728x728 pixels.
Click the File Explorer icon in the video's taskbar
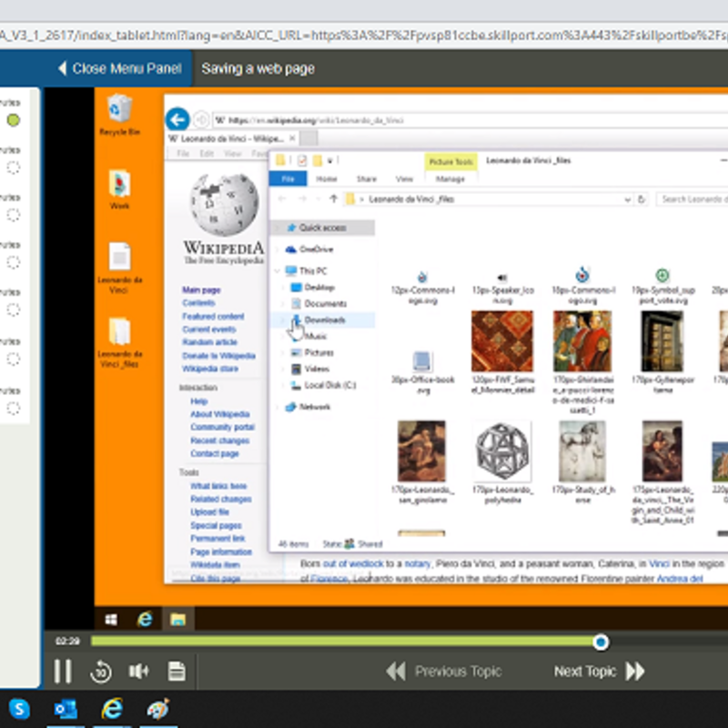(x=177, y=620)
